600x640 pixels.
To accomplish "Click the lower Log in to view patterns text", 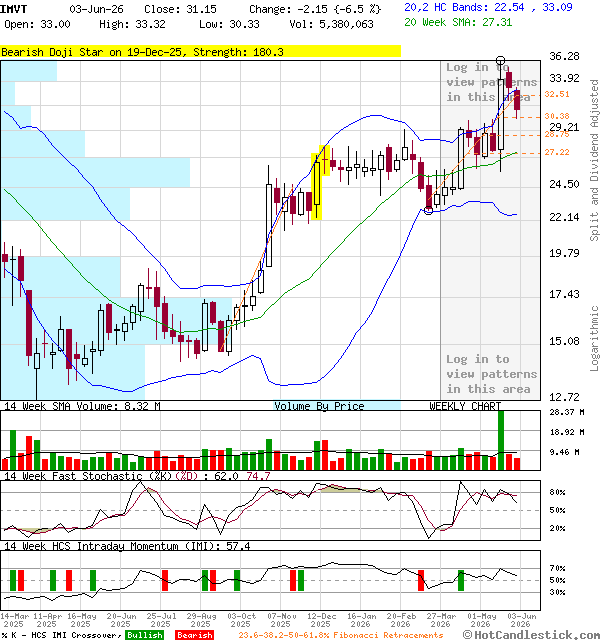I will (491, 374).
